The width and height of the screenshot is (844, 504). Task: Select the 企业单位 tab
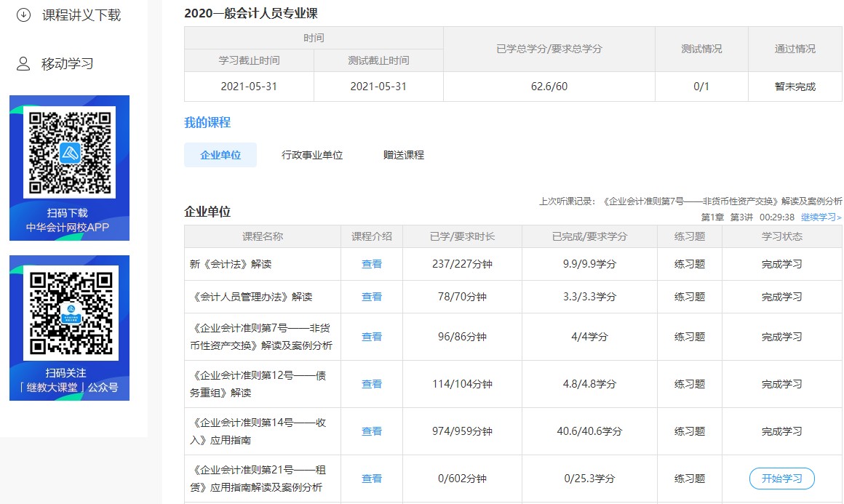click(x=220, y=155)
